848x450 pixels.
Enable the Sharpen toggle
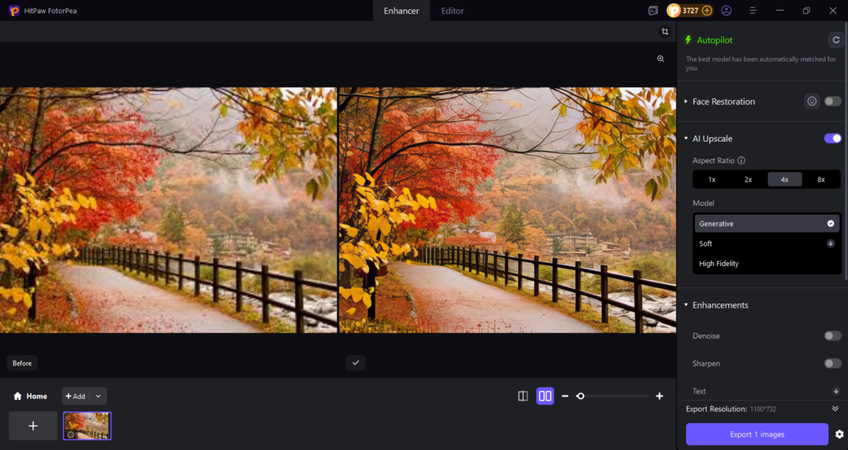click(x=833, y=363)
